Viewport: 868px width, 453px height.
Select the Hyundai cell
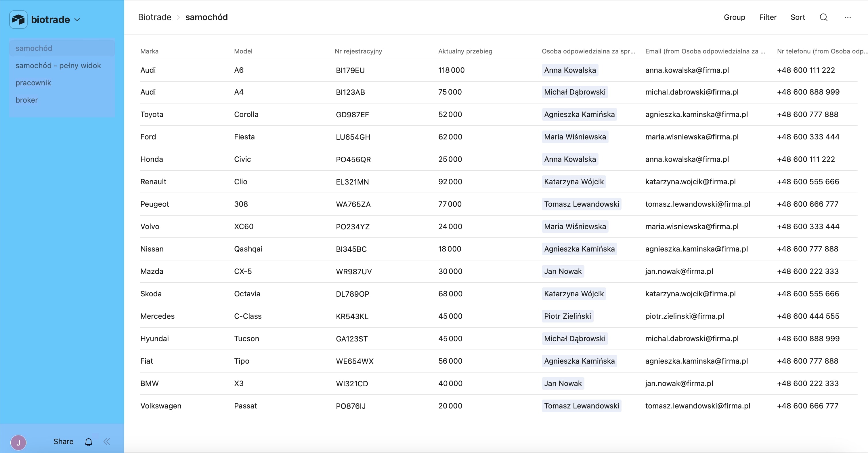point(154,339)
